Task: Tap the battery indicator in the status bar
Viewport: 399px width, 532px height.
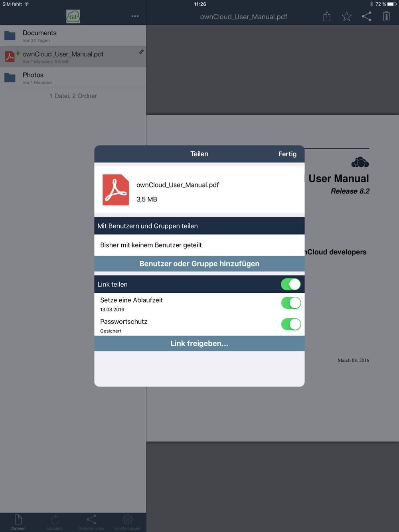Action: pos(392,4)
